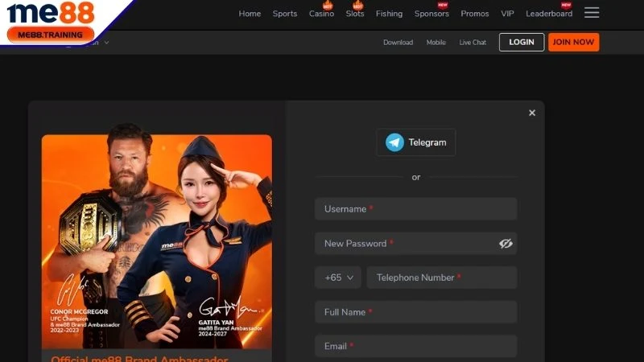
Task: Open the Sponsors page
Action: [x=431, y=14]
